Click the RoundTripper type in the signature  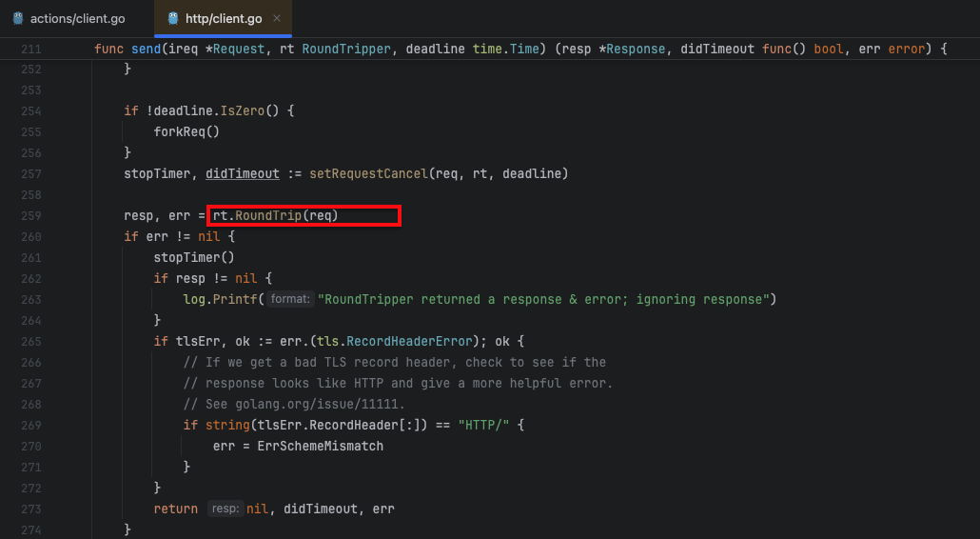tap(346, 49)
